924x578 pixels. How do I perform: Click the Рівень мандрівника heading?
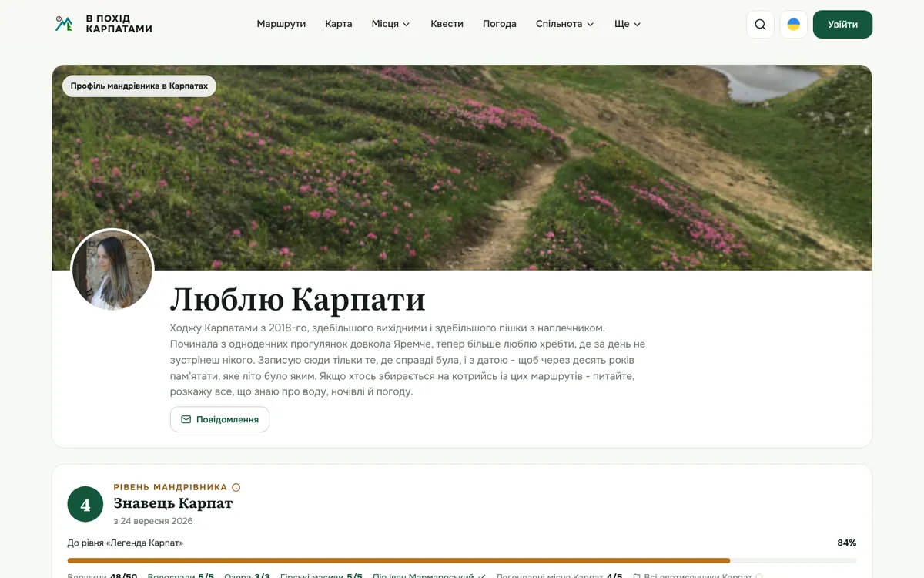click(170, 487)
